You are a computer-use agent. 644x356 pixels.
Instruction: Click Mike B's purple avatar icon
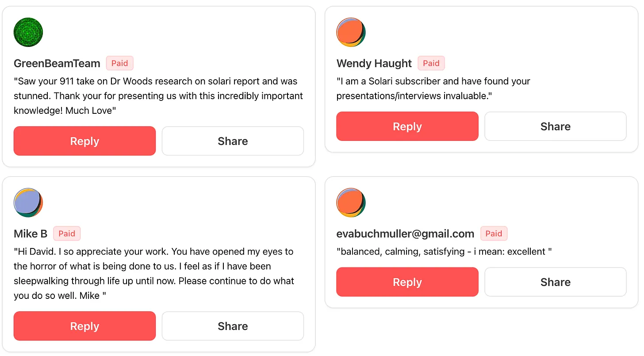point(28,203)
